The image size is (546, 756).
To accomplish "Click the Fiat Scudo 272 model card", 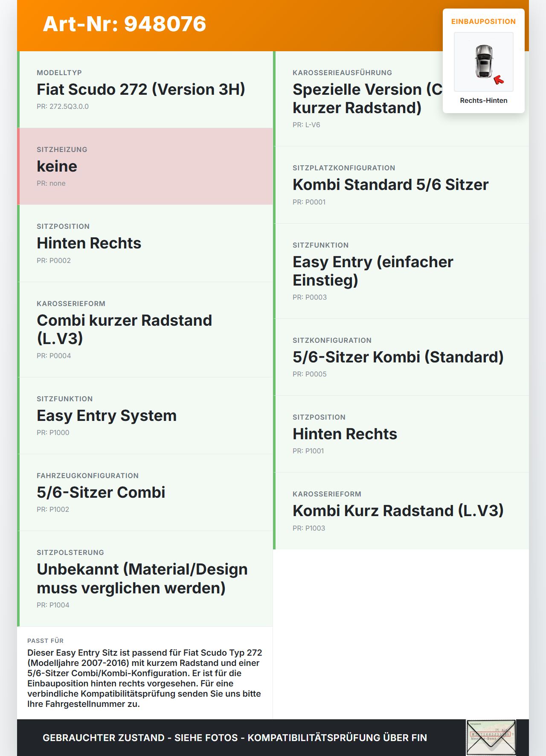I will 145,90.
